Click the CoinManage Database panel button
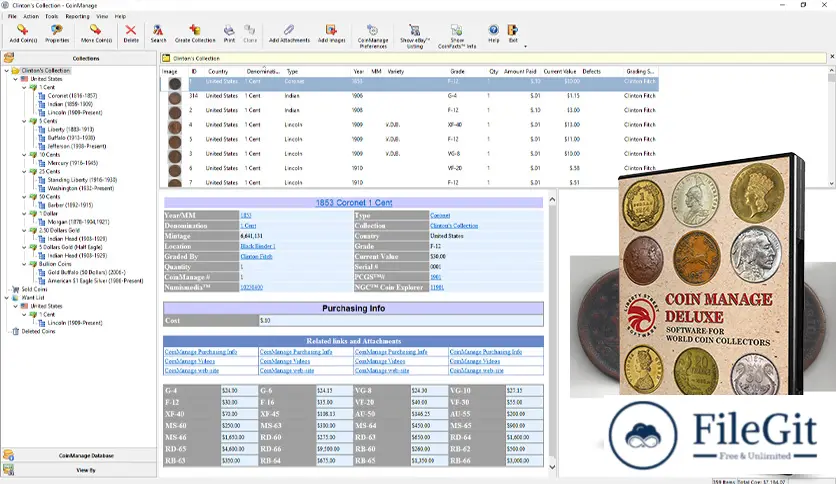 pos(86,456)
